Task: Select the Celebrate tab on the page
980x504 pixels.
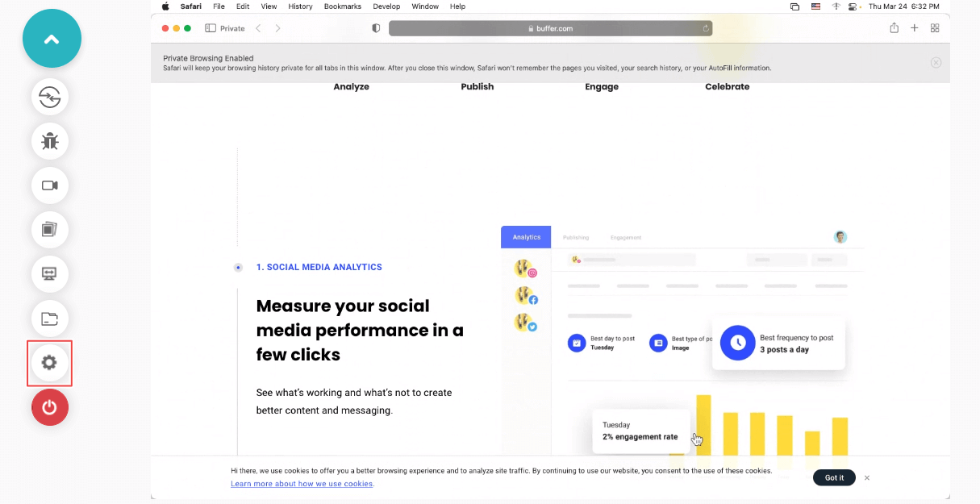Action: [x=728, y=86]
